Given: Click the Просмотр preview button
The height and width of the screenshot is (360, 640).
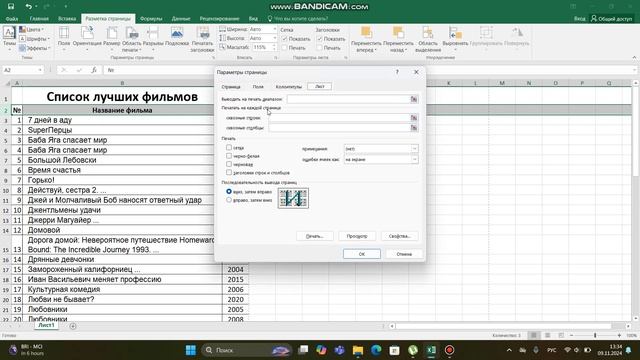Looking at the screenshot, I should click(357, 236).
